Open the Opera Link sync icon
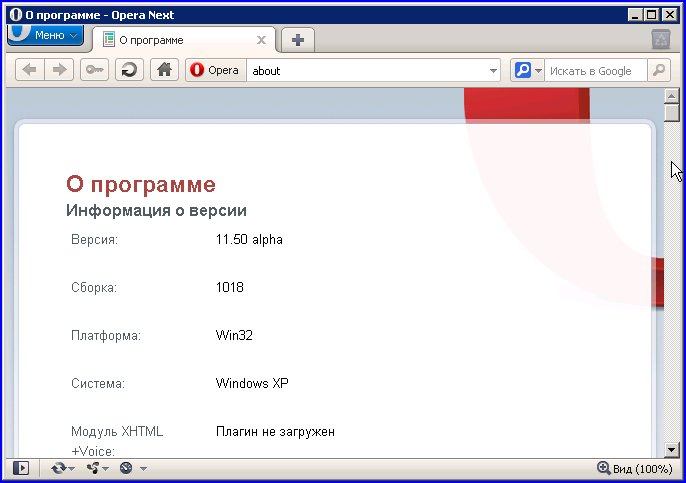 click(59, 468)
